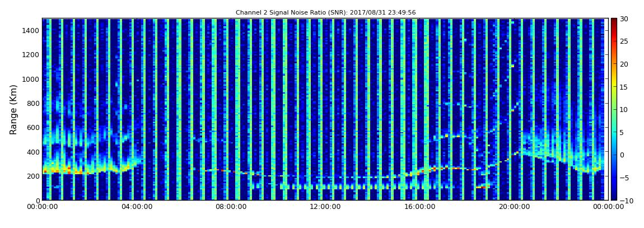Click the 600 range axis tick label
Screen dimensions: 644x228
coord(33,127)
